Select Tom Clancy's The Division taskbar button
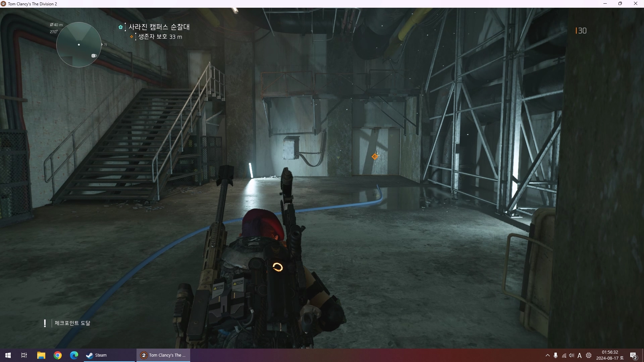 [163, 355]
